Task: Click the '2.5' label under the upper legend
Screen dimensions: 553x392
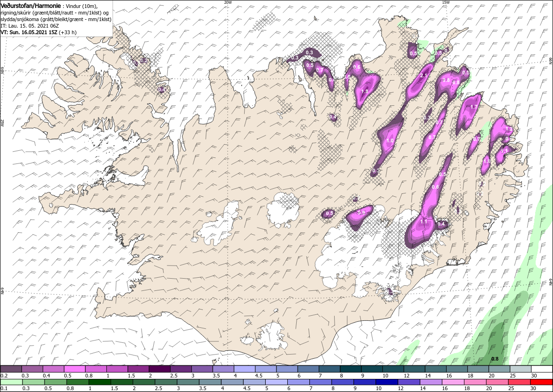Action: coord(174,376)
